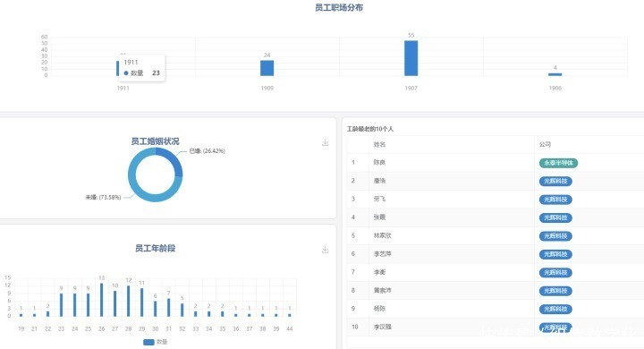
Task: Open the 永泰半导体 tag in row 1
Action: click(558, 163)
